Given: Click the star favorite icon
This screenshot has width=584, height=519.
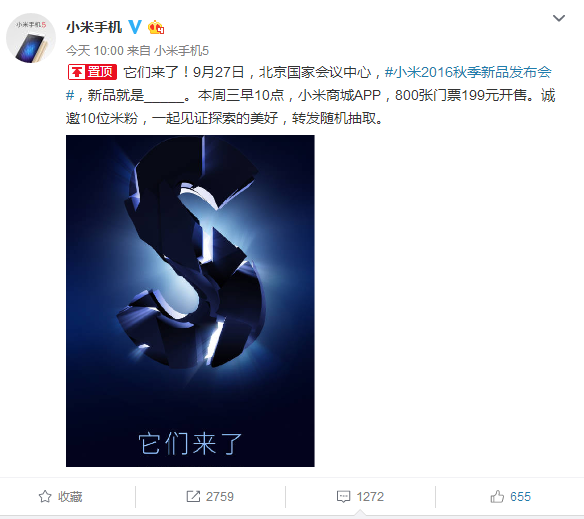Looking at the screenshot, I should point(45,496).
